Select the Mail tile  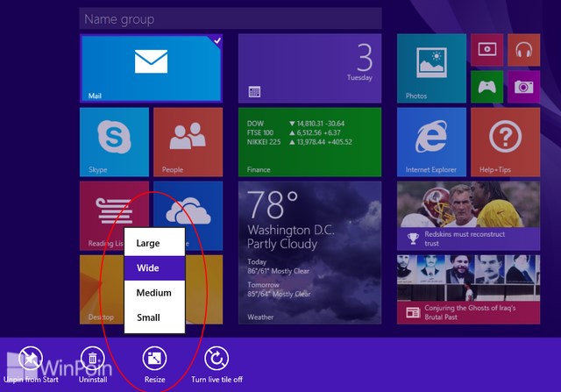tap(151, 68)
